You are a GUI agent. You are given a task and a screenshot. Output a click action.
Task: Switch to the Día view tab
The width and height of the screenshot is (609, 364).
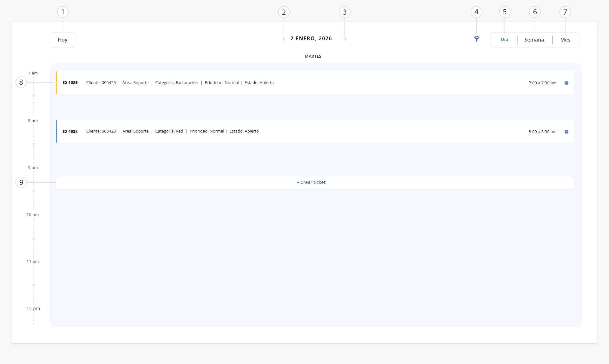pyautogui.click(x=504, y=40)
